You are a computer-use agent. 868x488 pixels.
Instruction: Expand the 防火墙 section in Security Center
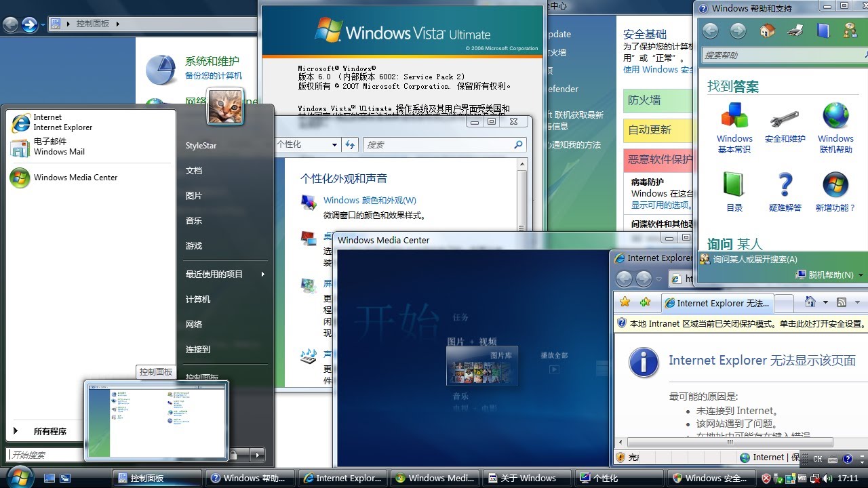tap(658, 100)
